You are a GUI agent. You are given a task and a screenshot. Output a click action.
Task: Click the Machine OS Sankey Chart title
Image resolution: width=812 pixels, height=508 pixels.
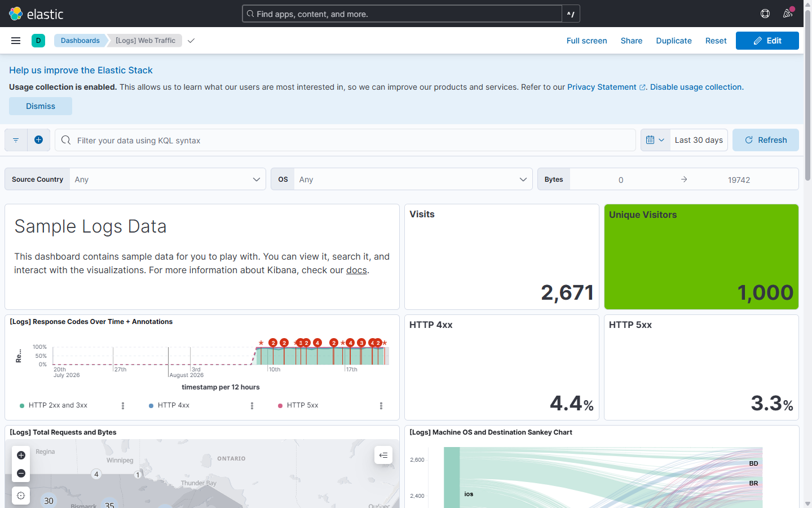491,432
